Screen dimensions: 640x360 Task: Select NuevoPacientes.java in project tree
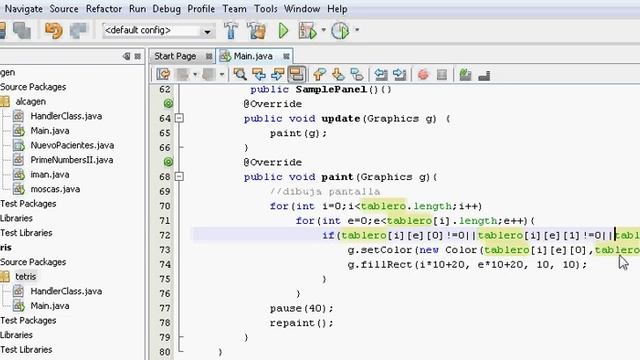click(72, 145)
